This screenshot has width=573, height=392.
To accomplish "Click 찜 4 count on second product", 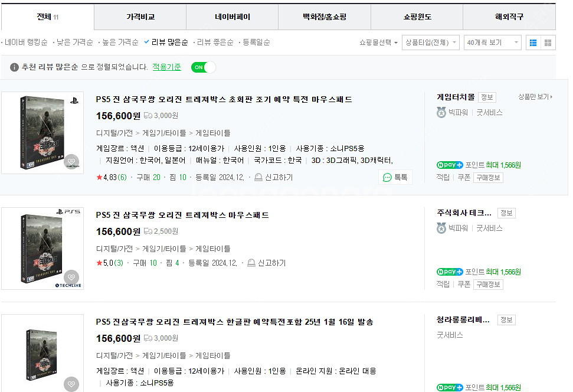I will point(172,263).
